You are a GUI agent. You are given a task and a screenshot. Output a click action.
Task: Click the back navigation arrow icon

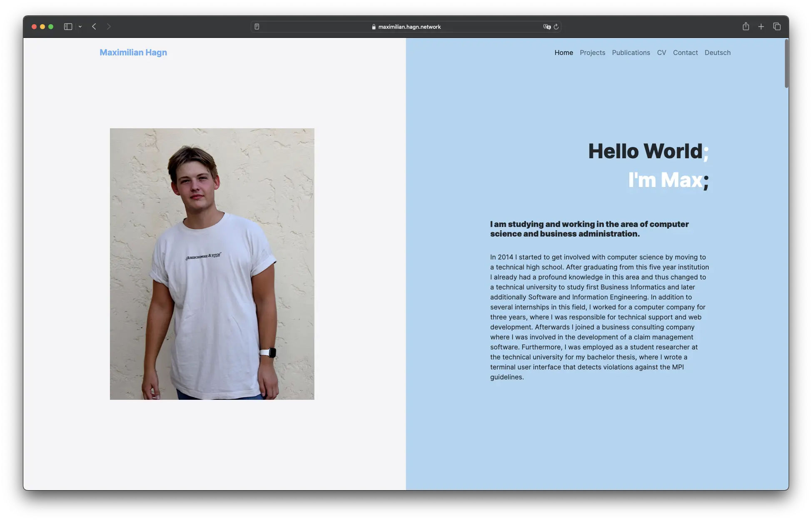(94, 27)
